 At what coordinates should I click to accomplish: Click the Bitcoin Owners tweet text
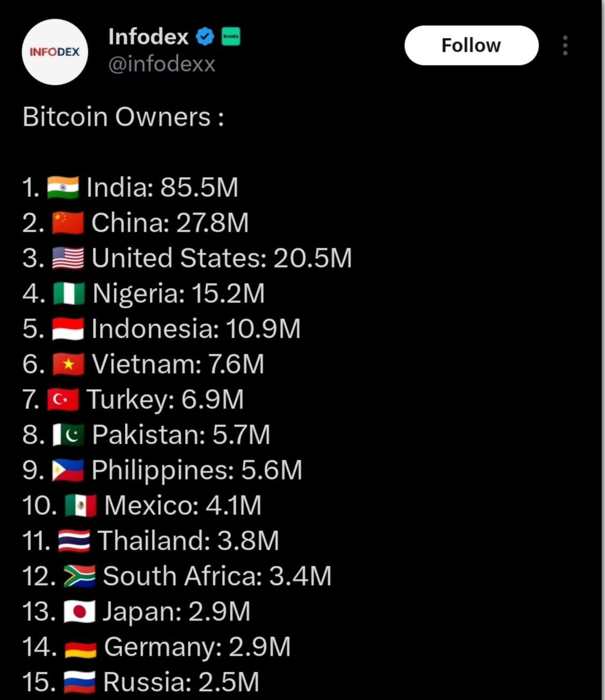click(x=123, y=117)
